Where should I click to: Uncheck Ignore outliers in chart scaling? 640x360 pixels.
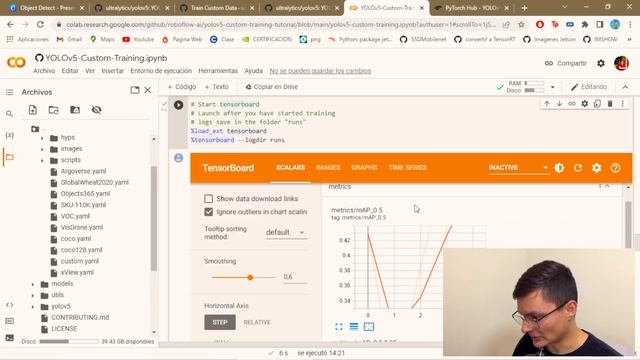point(209,212)
